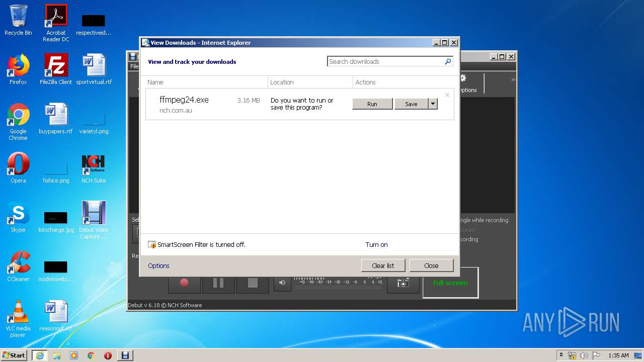644x362 pixels.
Task: Open Windows Explorer folder taskbar icon
Action: [57, 355]
